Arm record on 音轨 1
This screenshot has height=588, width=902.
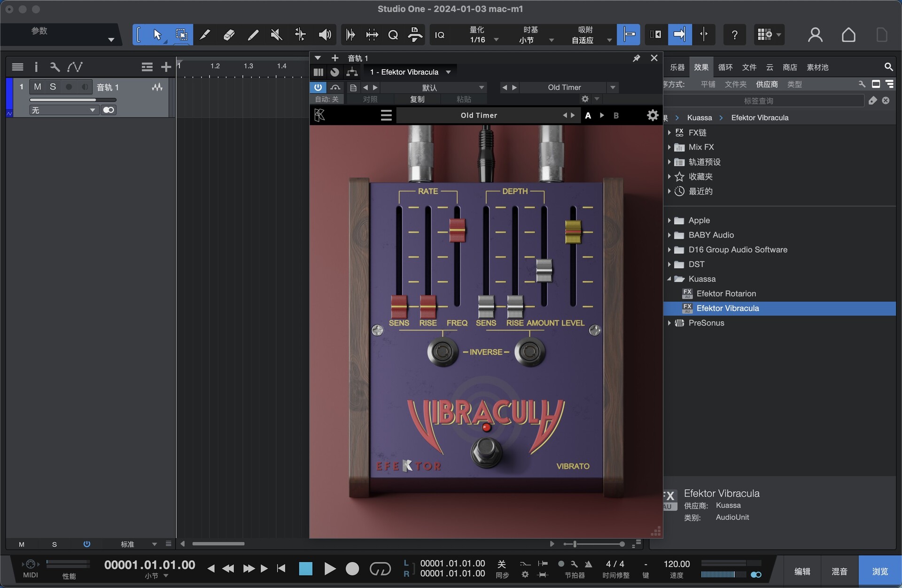[x=69, y=87]
